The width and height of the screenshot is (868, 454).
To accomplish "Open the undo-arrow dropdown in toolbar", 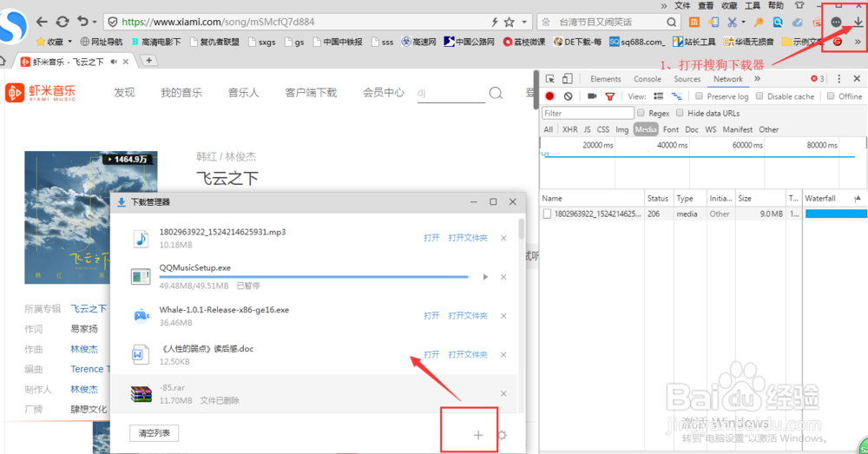I will point(94,23).
